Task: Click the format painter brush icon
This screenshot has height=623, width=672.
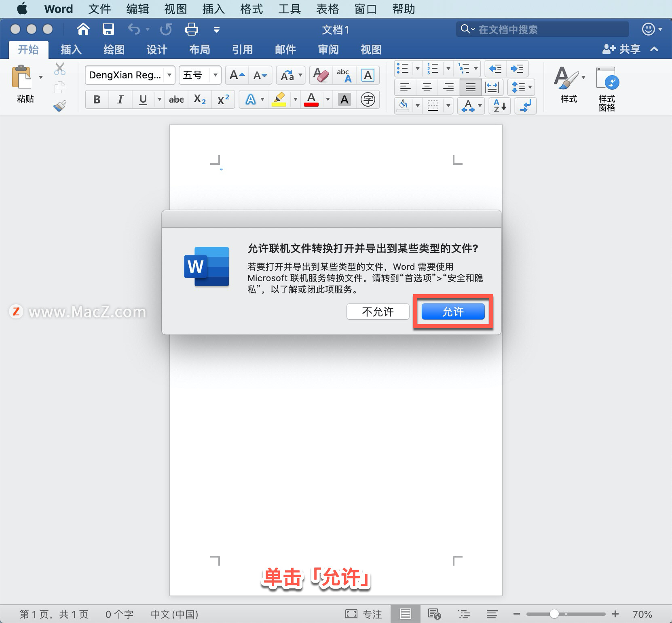Action: (x=60, y=106)
